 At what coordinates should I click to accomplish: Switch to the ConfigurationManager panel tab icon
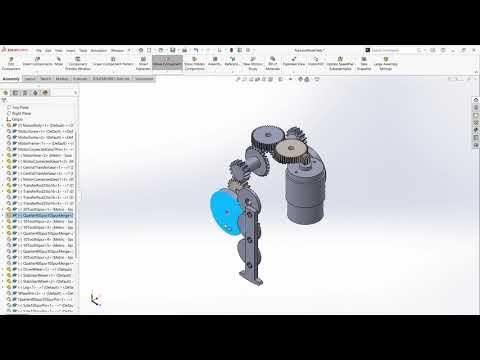(25, 93)
